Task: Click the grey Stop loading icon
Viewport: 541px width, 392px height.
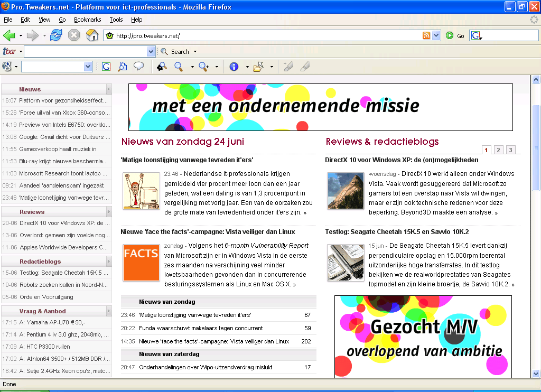Action: (74, 35)
